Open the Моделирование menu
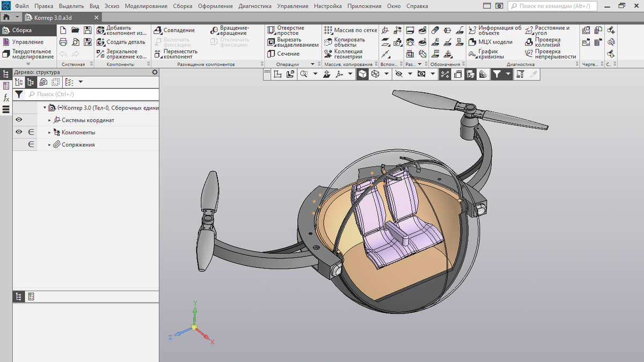 click(147, 6)
